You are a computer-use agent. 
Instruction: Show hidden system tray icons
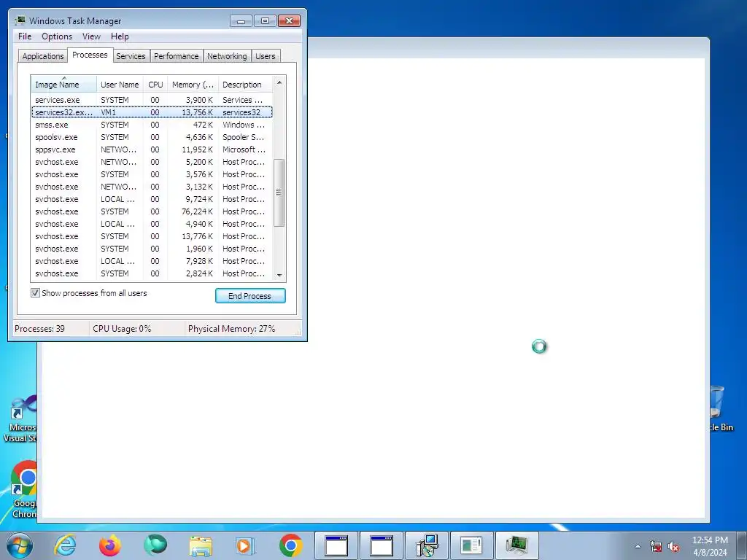pyautogui.click(x=638, y=546)
